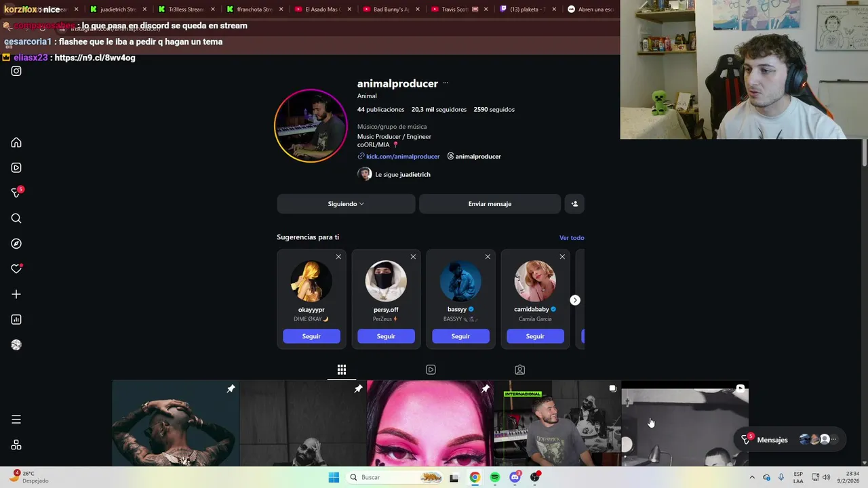Open Spotify from the taskbar
The width and height of the screenshot is (868, 488).
(495, 477)
